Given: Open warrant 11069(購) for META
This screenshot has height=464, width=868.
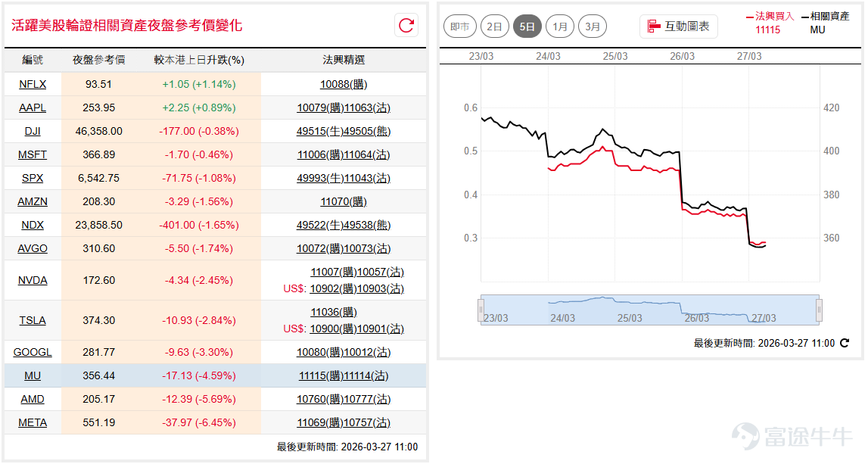Looking at the screenshot, I should [x=320, y=422].
